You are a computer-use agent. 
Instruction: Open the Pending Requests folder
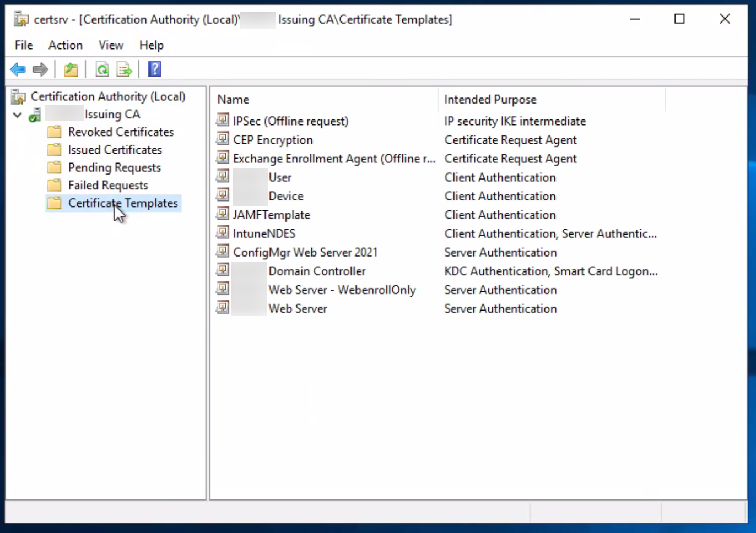[x=114, y=167]
